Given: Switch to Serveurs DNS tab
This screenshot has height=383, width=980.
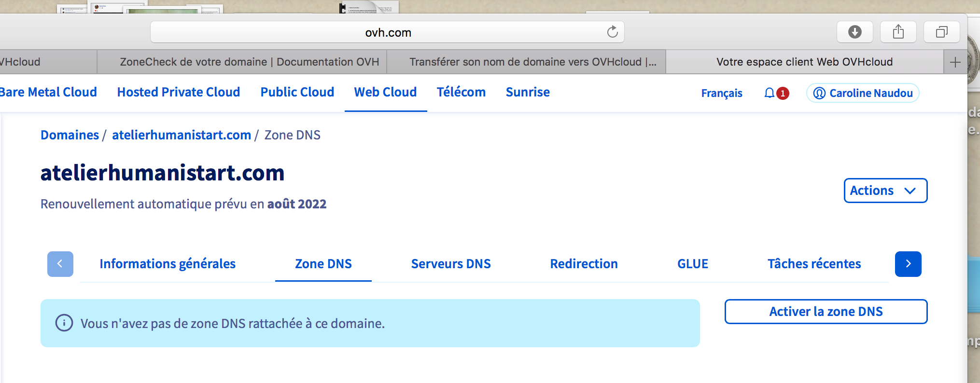Looking at the screenshot, I should click(450, 264).
